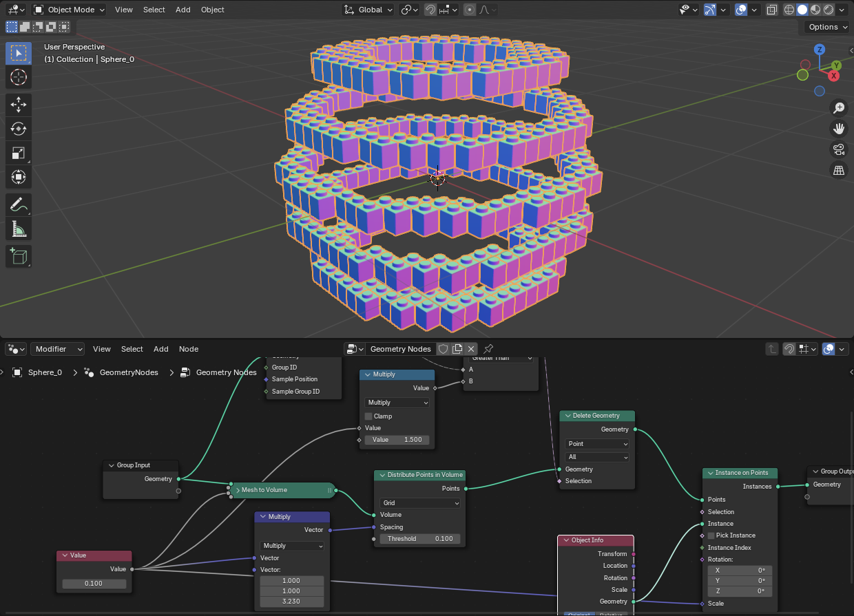Click the Multiply node Value 1.500 field
Screen dimensions: 854x616
397,440
